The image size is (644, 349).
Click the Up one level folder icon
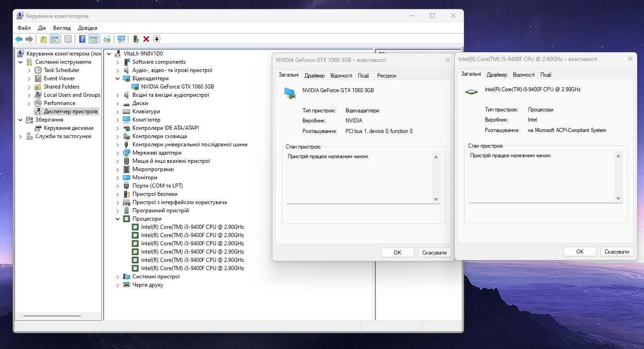pos(44,39)
